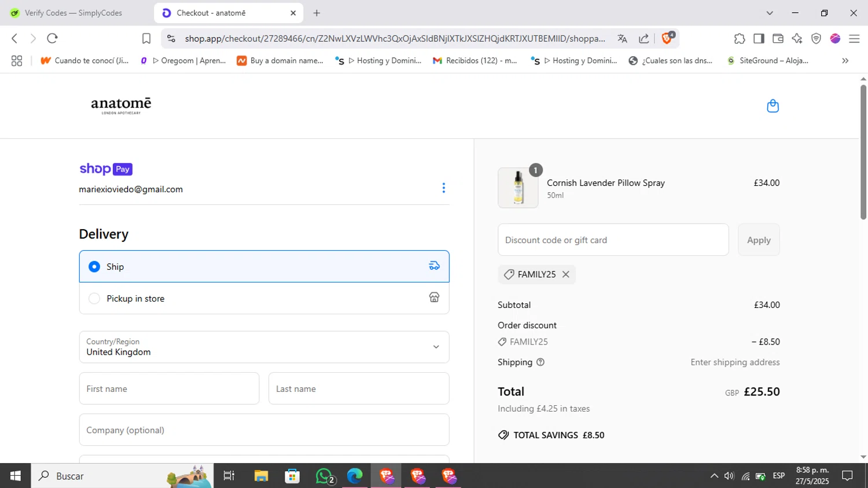Click the Discount code or gift card field
Image resolution: width=868 pixels, height=488 pixels.
click(613, 240)
